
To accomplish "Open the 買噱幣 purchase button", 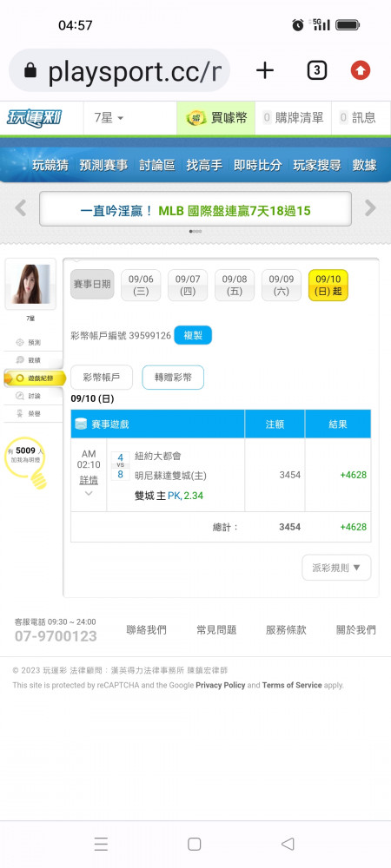I will (216, 118).
